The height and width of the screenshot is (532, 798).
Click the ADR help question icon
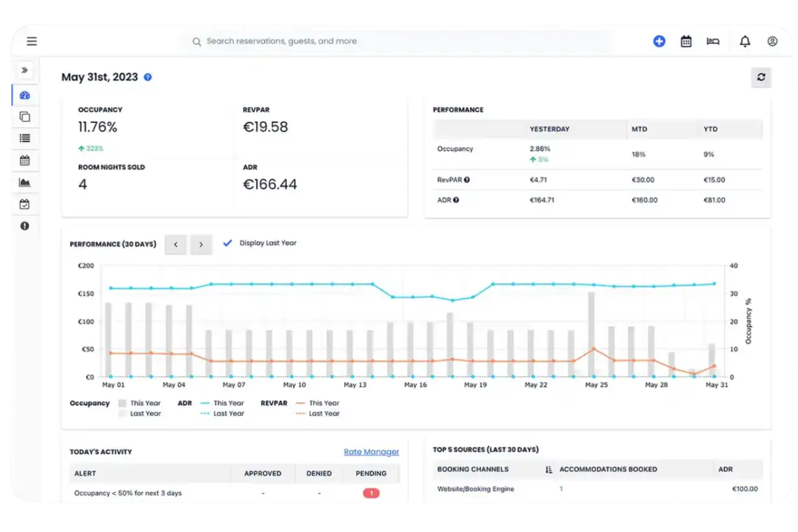click(x=456, y=200)
